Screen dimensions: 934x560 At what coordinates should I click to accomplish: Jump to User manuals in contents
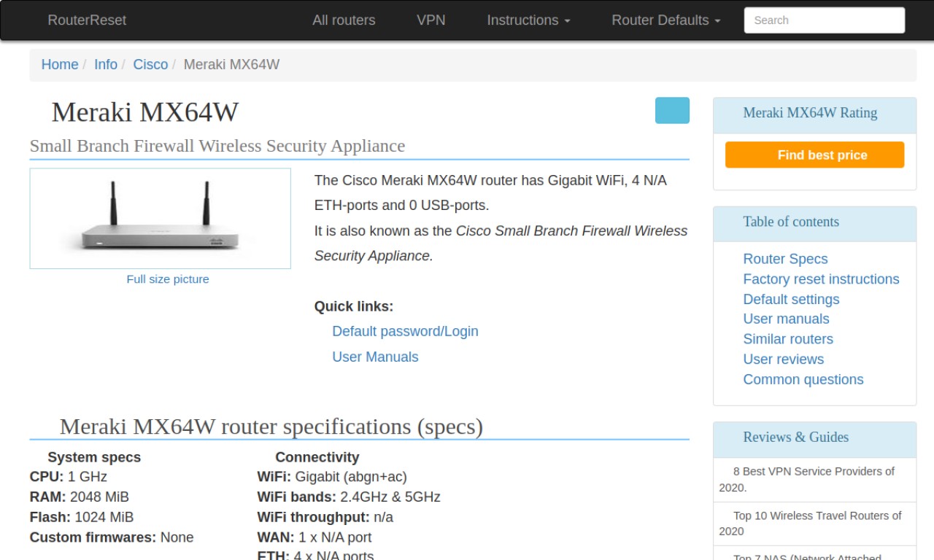click(x=786, y=319)
